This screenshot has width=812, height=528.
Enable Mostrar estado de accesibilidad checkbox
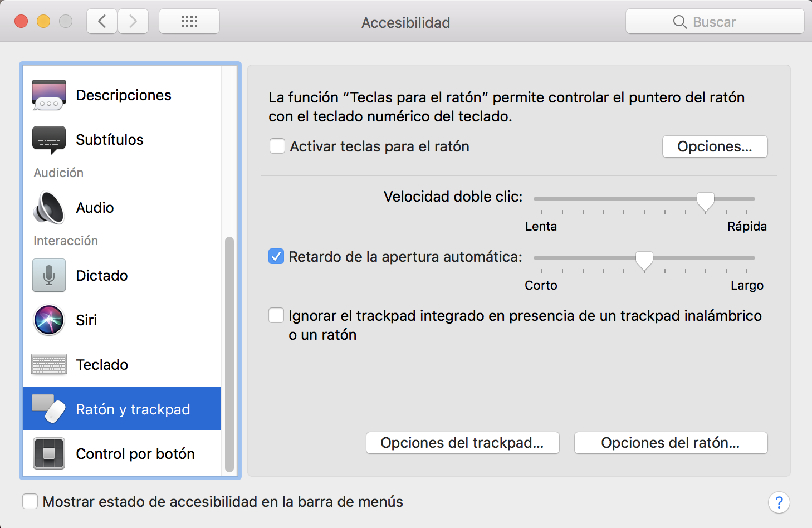coord(30,502)
